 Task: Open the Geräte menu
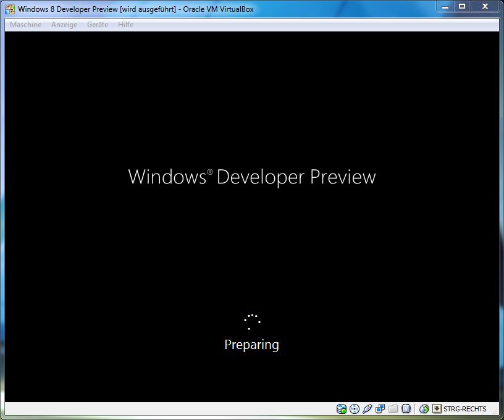[98, 25]
